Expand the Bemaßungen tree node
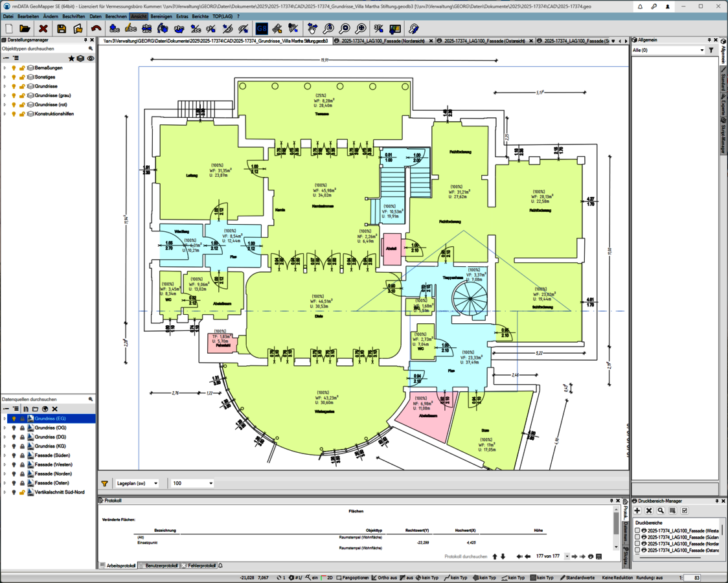The height and width of the screenshot is (583, 728). tap(5, 68)
